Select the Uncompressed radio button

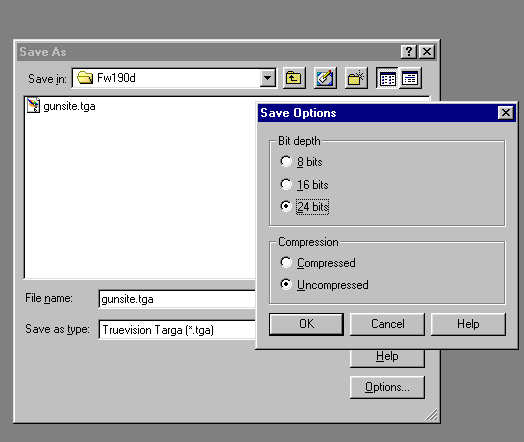click(x=286, y=284)
